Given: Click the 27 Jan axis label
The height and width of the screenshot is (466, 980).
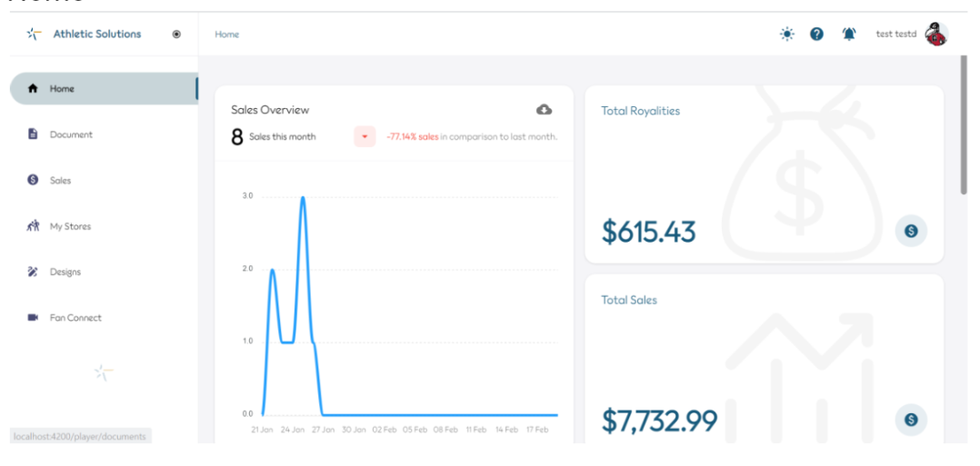Looking at the screenshot, I should point(323,431).
